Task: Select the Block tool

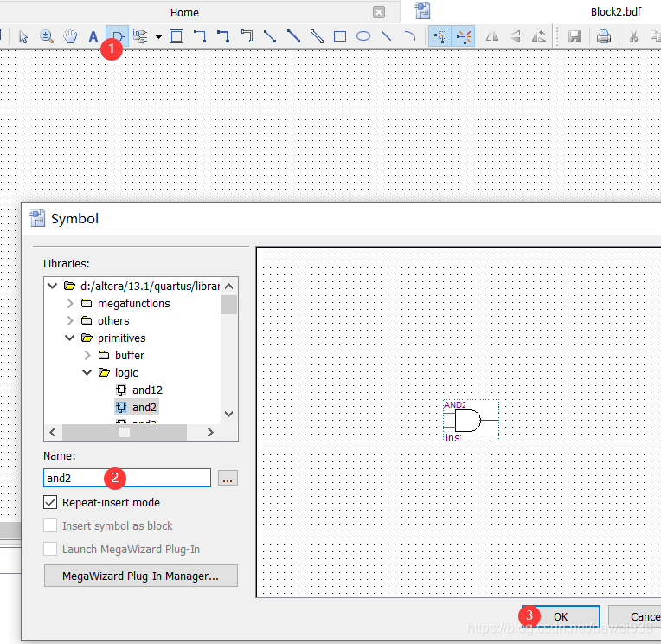Action: point(176,36)
